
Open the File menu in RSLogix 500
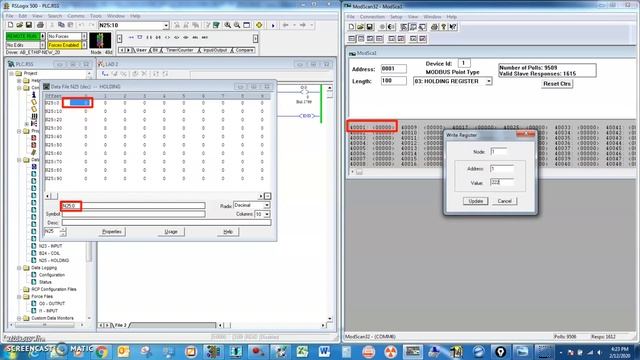pos(10,16)
